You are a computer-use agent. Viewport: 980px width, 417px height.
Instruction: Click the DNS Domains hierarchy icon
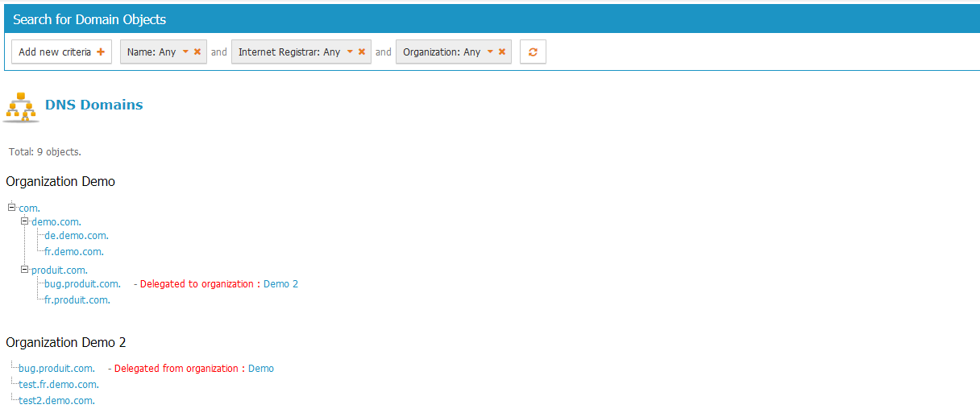coord(21,107)
